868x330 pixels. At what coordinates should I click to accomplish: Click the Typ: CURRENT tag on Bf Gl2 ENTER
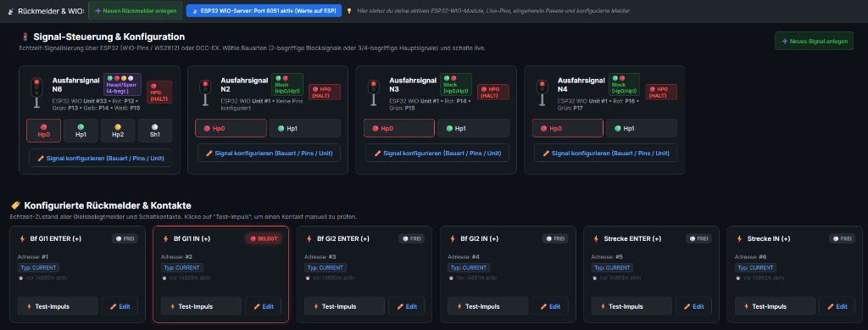pyautogui.click(x=325, y=267)
